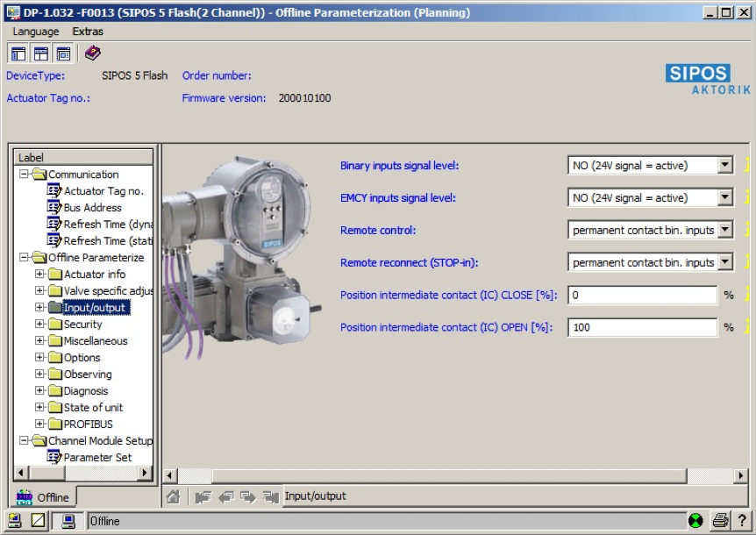
Task: Click main panel left scroll arrow
Action: point(169,475)
